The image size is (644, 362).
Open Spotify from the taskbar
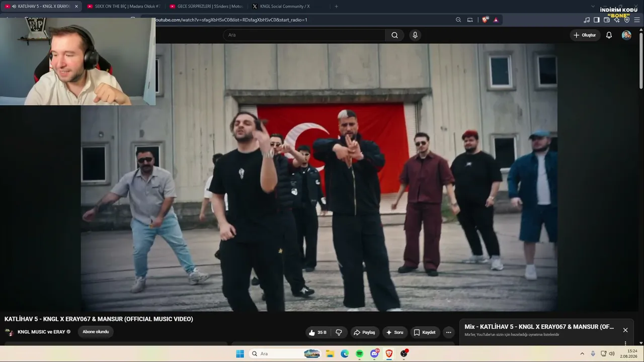359,354
